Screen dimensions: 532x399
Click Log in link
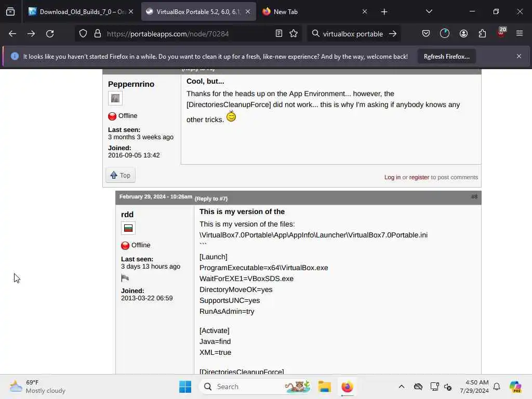point(392,177)
